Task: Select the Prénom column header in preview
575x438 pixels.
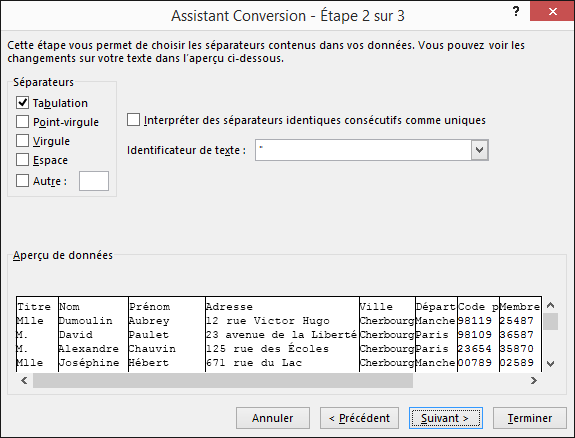Action: click(x=149, y=307)
